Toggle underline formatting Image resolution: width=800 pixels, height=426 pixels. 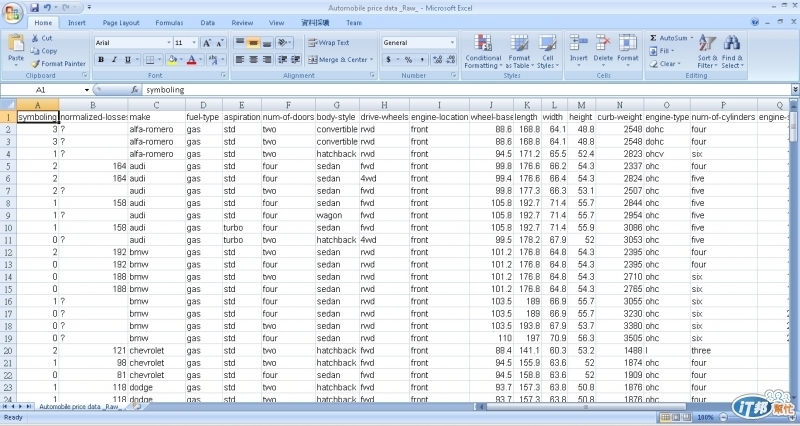pyautogui.click(x=128, y=60)
